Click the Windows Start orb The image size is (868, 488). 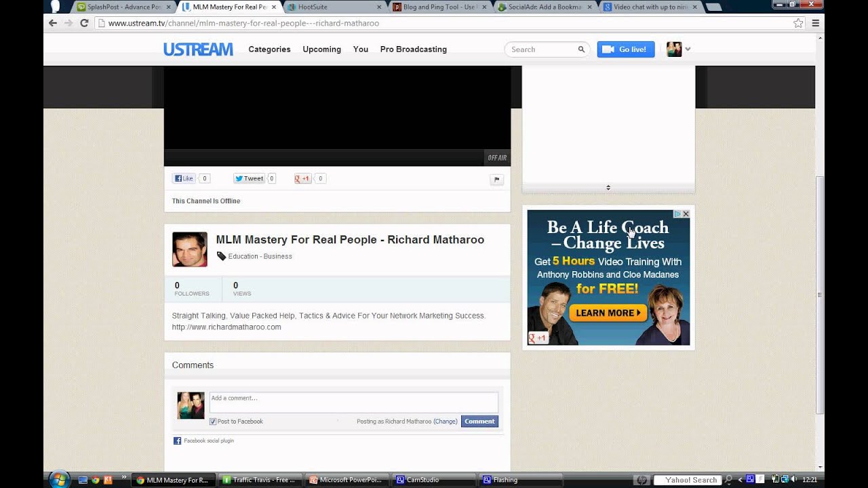coord(59,479)
